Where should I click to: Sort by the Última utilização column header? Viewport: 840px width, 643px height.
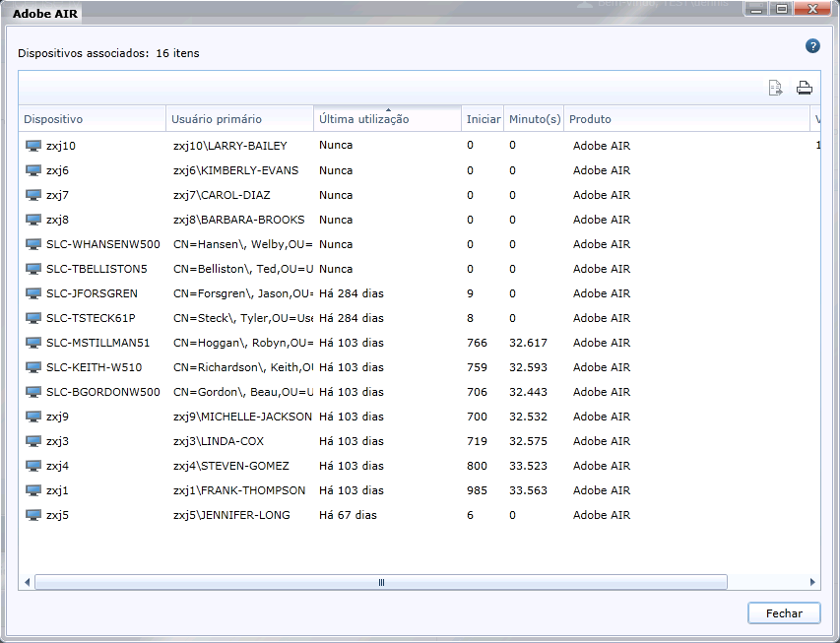point(388,119)
